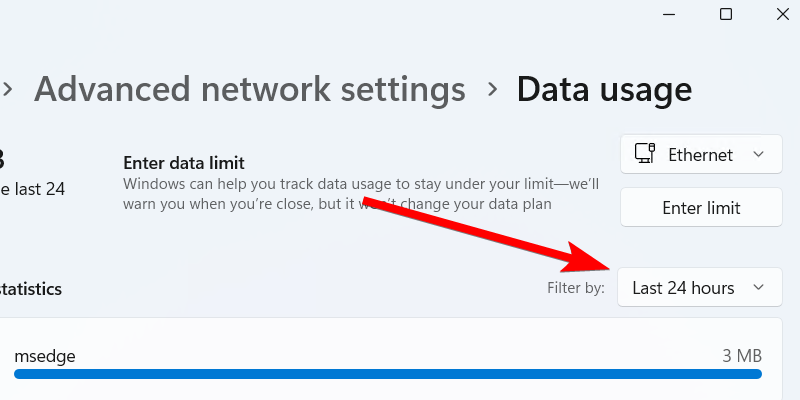Open the Ethernet network selector dropdown
This screenshot has width=800, height=400.
(x=700, y=155)
